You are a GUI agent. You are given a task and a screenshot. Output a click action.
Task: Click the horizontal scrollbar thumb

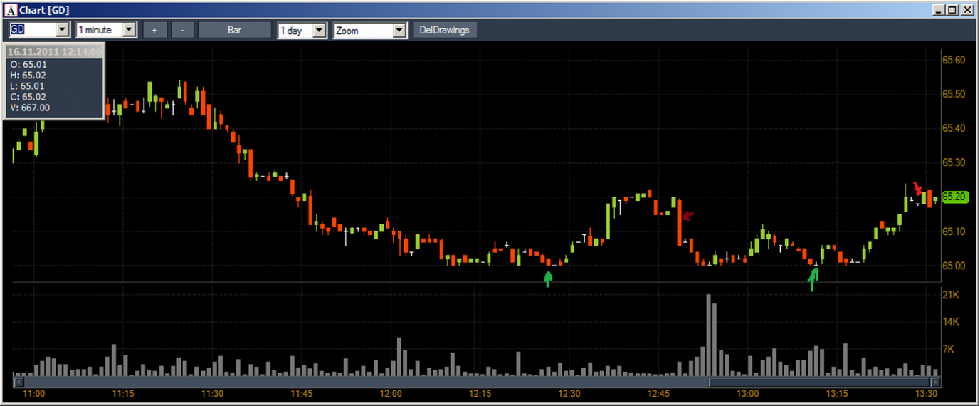click(817, 382)
